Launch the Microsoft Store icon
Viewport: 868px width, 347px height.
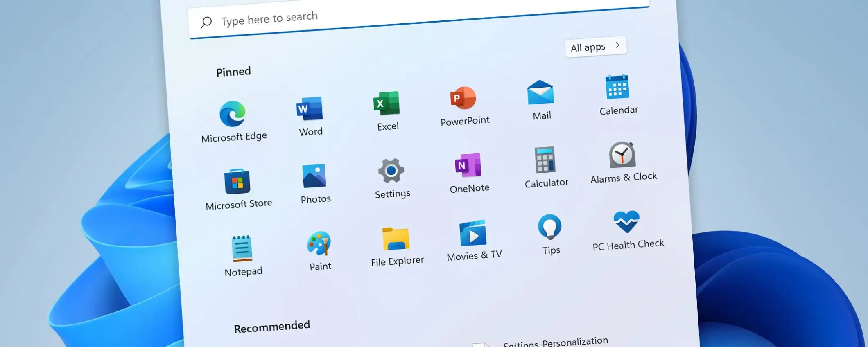click(x=237, y=181)
